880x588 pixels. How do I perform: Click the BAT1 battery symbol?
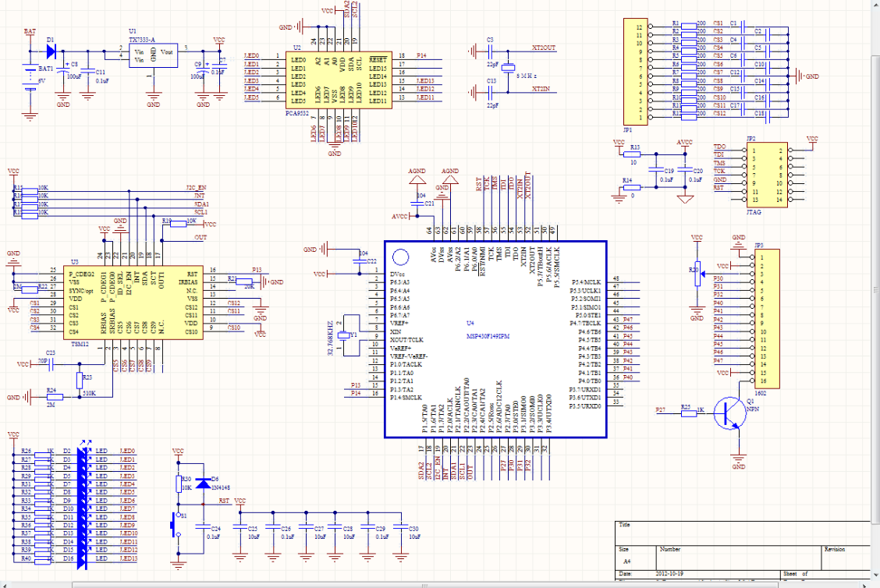click(30, 79)
